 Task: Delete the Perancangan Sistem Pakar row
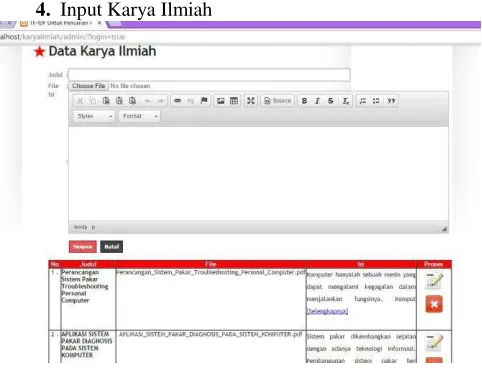click(x=434, y=304)
